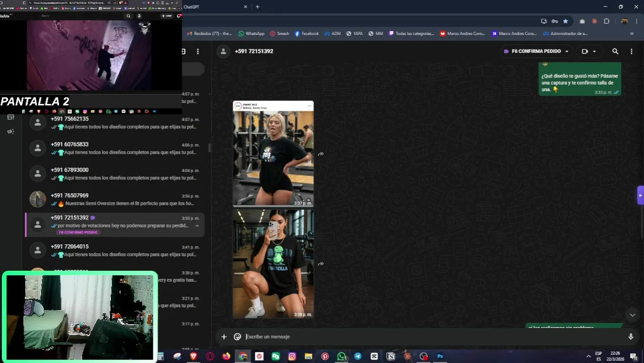Open the ADM bookmark
The height and width of the screenshot is (363, 644).
tap(333, 34)
